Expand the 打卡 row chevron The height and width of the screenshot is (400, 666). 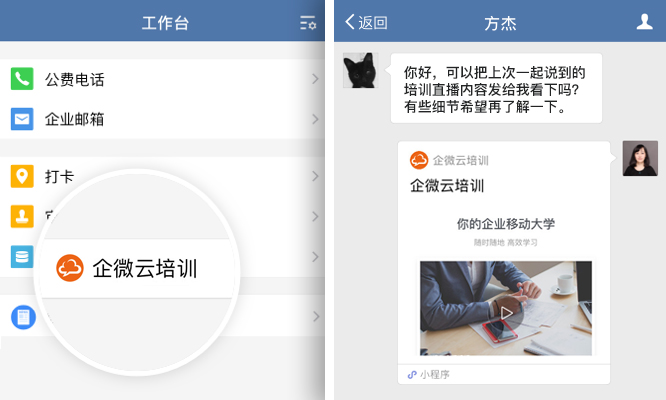click(x=315, y=176)
